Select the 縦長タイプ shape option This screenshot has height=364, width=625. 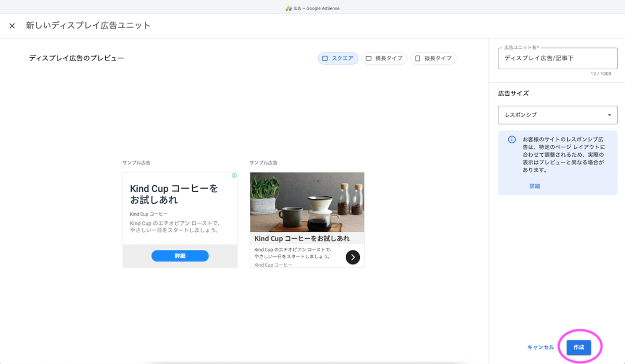point(433,58)
